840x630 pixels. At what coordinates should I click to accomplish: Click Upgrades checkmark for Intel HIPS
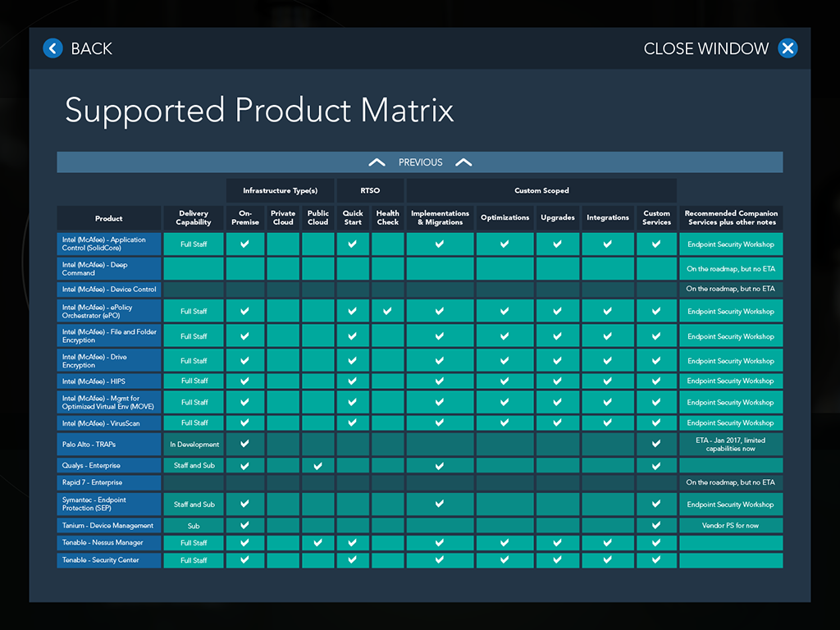[x=557, y=381]
